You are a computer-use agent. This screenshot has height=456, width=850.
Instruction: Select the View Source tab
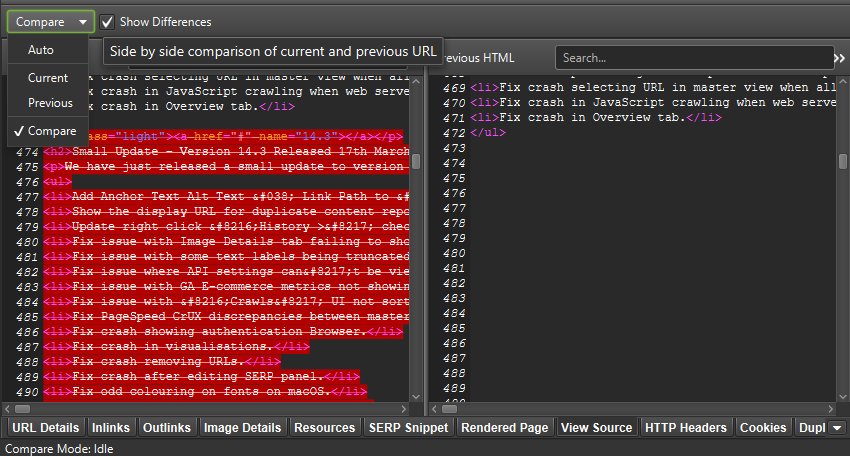tap(596, 428)
